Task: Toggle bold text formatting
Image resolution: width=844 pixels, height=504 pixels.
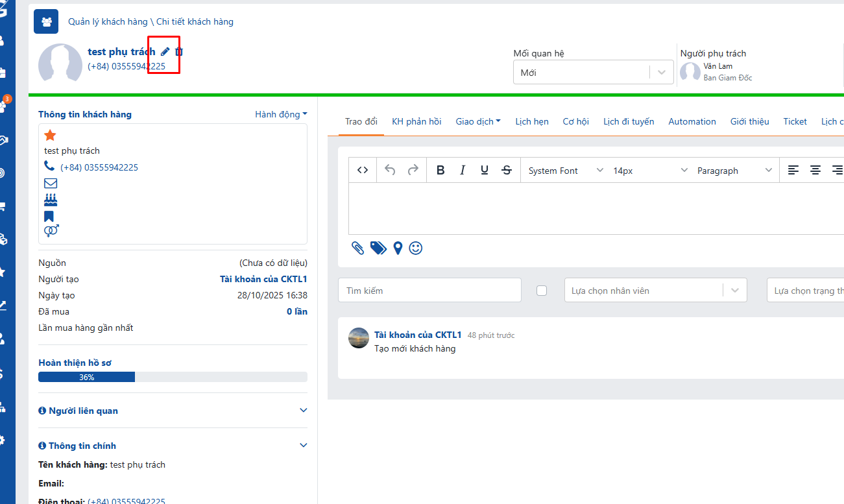Action: (x=440, y=171)
